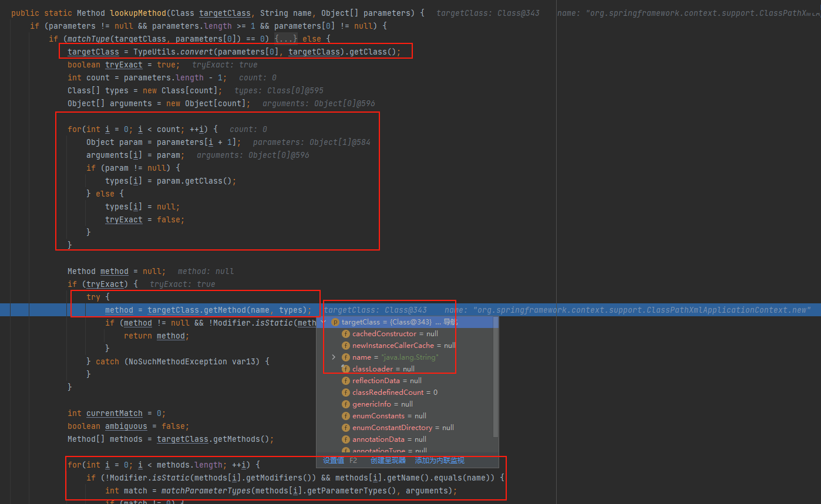This screenshot has width=821, height=504.
Task: Click the field icon next to classRedefinedCount
Action: 346,393
